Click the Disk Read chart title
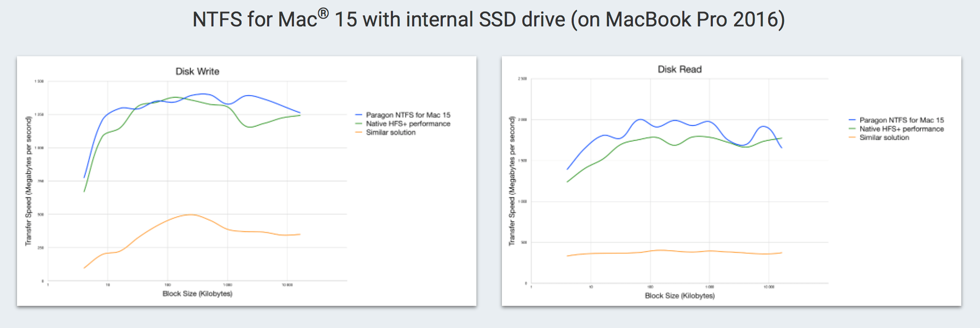 [x=679, y=69]
